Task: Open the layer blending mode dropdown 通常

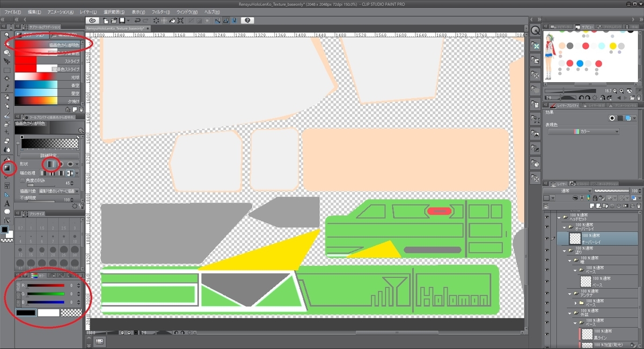Action: pos(567,191)
